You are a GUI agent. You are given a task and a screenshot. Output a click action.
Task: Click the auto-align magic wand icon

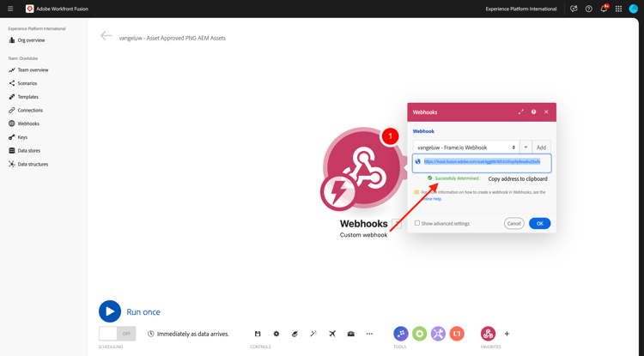point(313,334)
